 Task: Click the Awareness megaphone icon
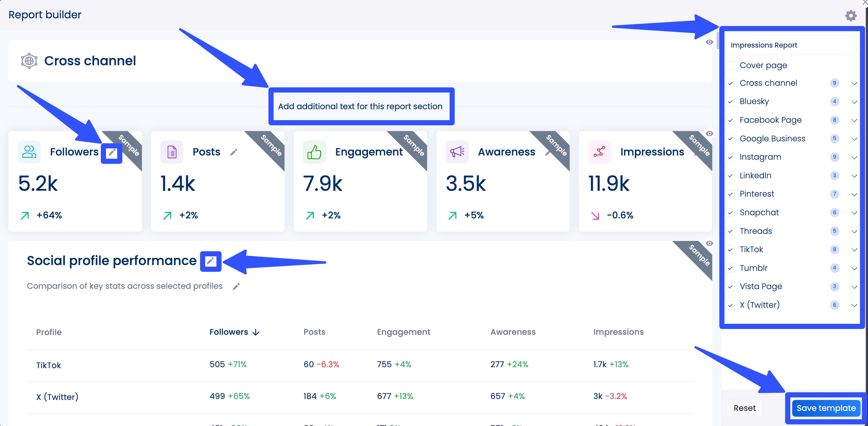457,152
